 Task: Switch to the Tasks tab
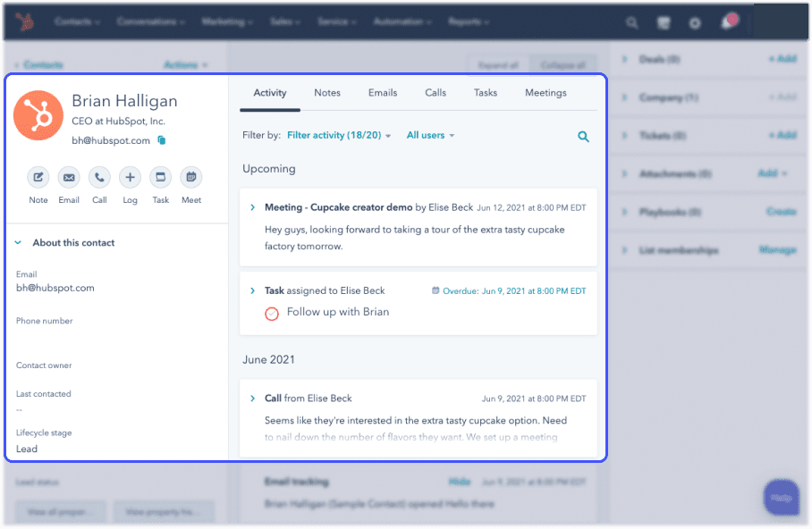tap(486, 93)
